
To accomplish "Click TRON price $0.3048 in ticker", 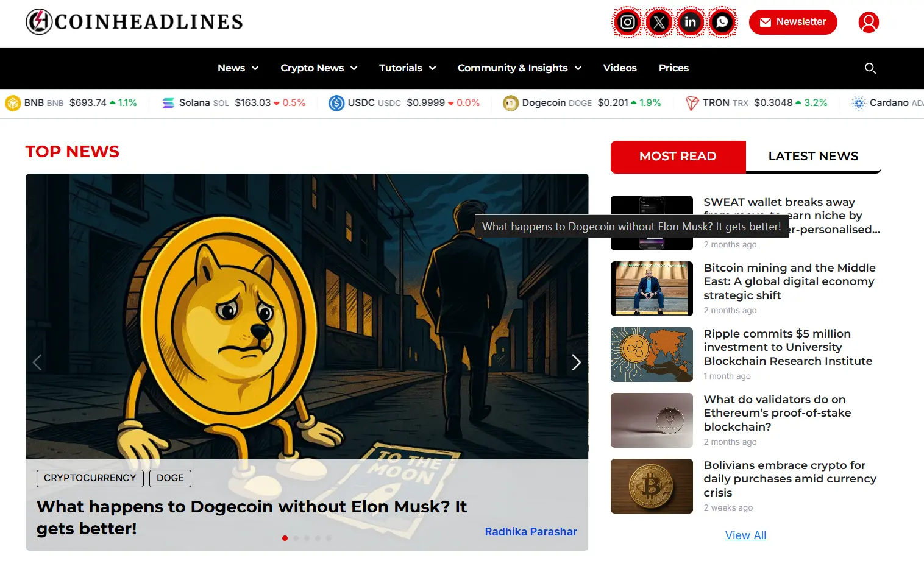I will [773, 103].
